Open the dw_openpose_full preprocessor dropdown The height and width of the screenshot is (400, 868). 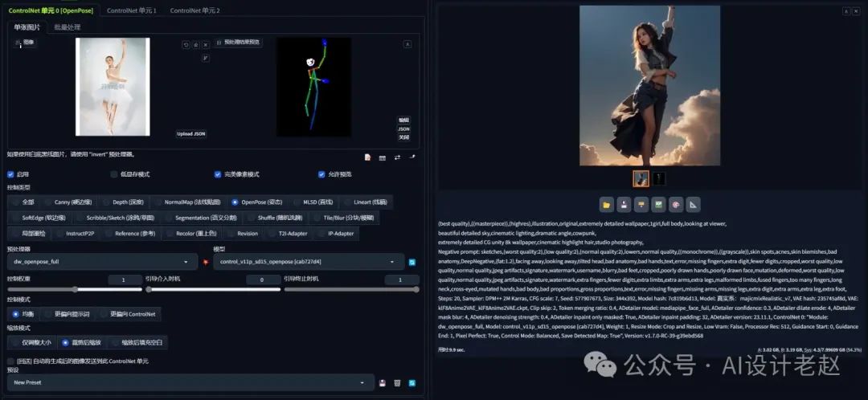click(102, 262)
